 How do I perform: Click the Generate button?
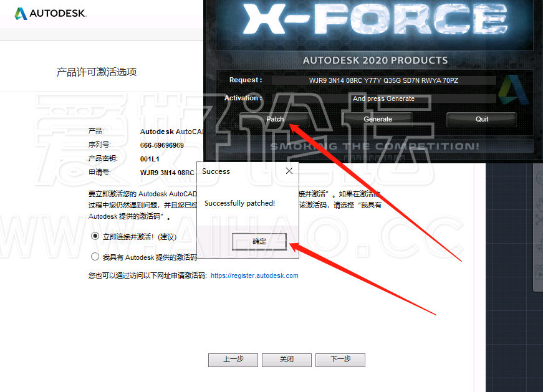tap(377, 119)
